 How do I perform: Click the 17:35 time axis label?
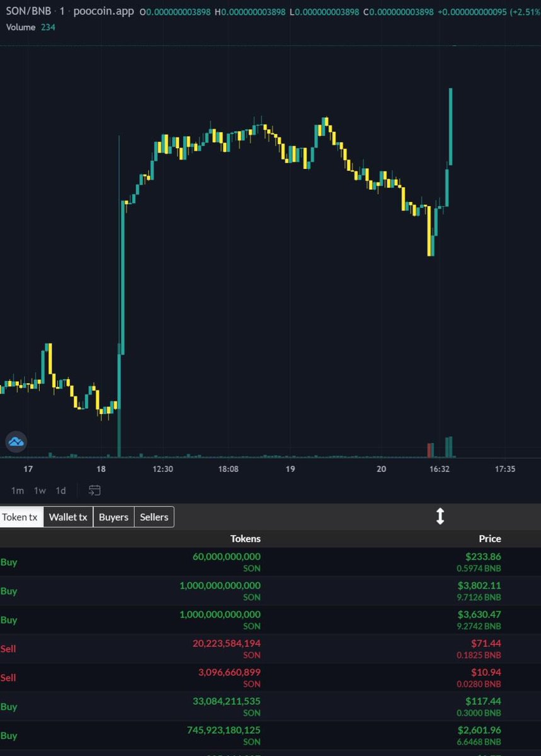[x=505, y=469]
